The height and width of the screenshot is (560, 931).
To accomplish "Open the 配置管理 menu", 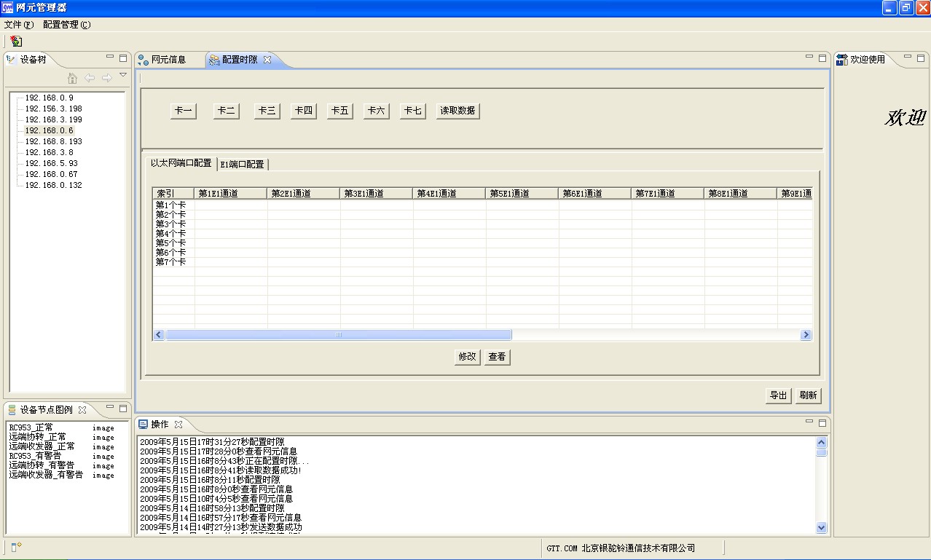I will pos(66,25).
